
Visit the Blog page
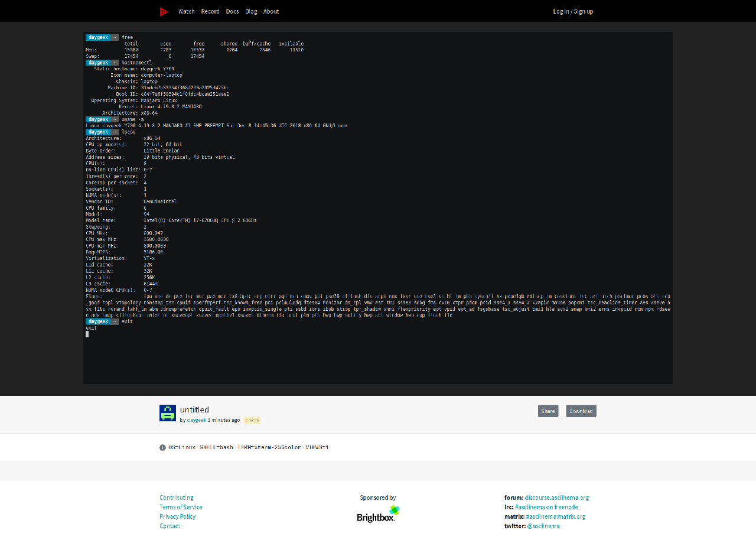click(251, 11)
